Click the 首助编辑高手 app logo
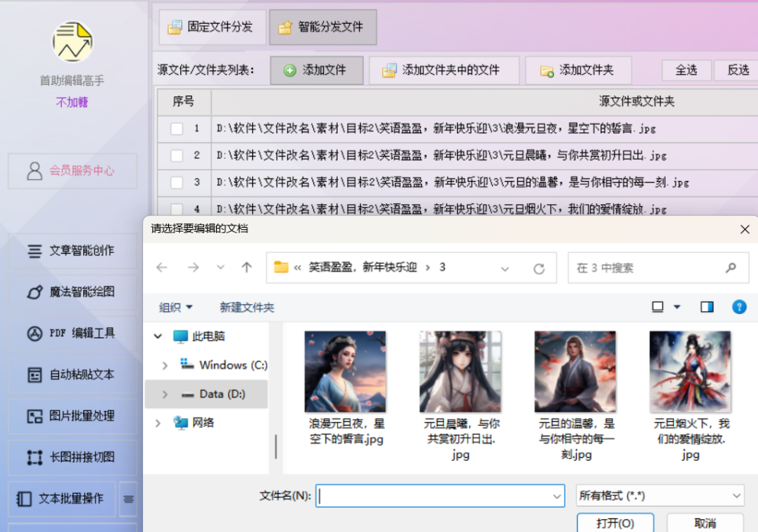Viewport: 758px width, 532px height. [x=73, y=42]
